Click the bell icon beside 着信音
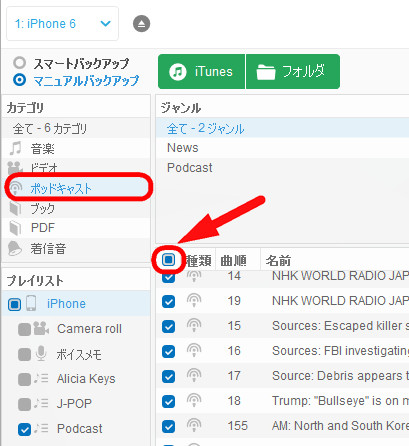 pyautogui.click(x=15, y=248)
